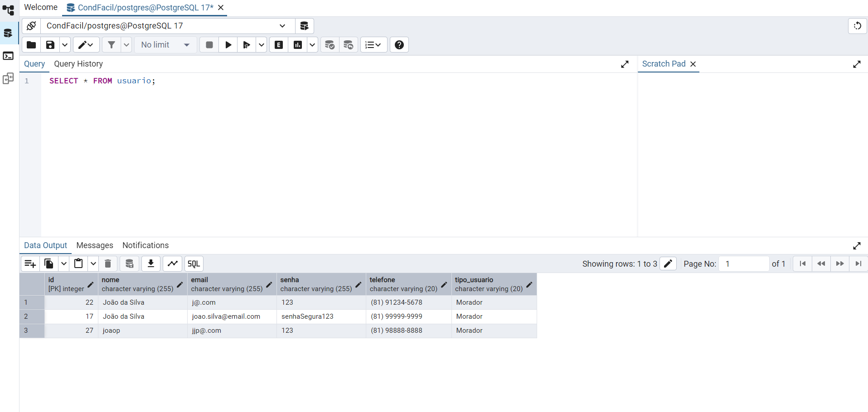Viewport: 868px width, 412px height.
Task: Click the edit pencil toolbar button
Action: pos(86,45)
